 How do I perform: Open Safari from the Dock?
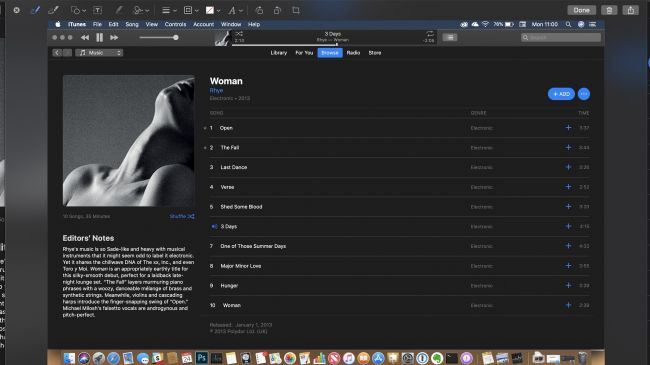(x=113, y=358)
